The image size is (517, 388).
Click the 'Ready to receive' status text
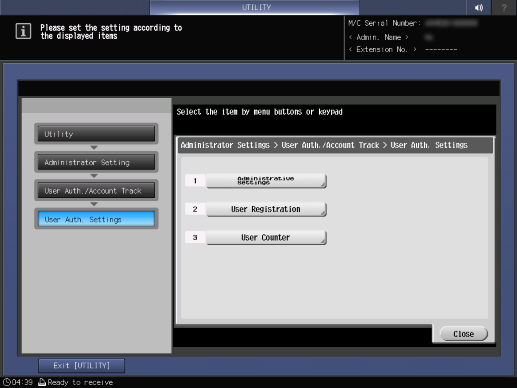(80, 382)
